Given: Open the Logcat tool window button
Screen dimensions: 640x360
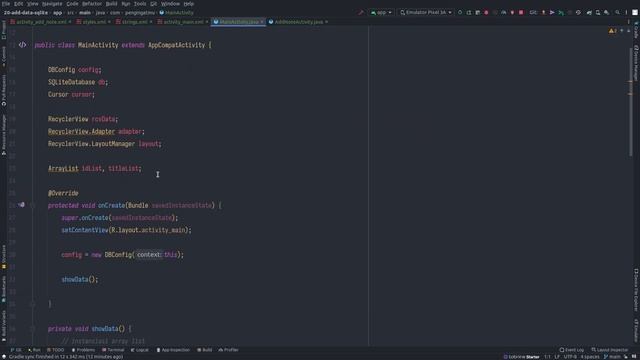Looking at the screenshot, I should 140,350.
